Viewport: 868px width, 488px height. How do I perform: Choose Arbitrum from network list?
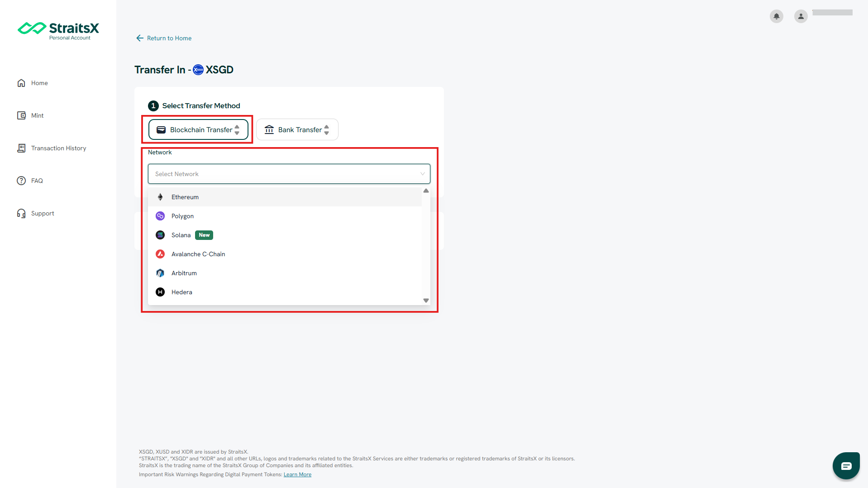click(x=285, y=273)
